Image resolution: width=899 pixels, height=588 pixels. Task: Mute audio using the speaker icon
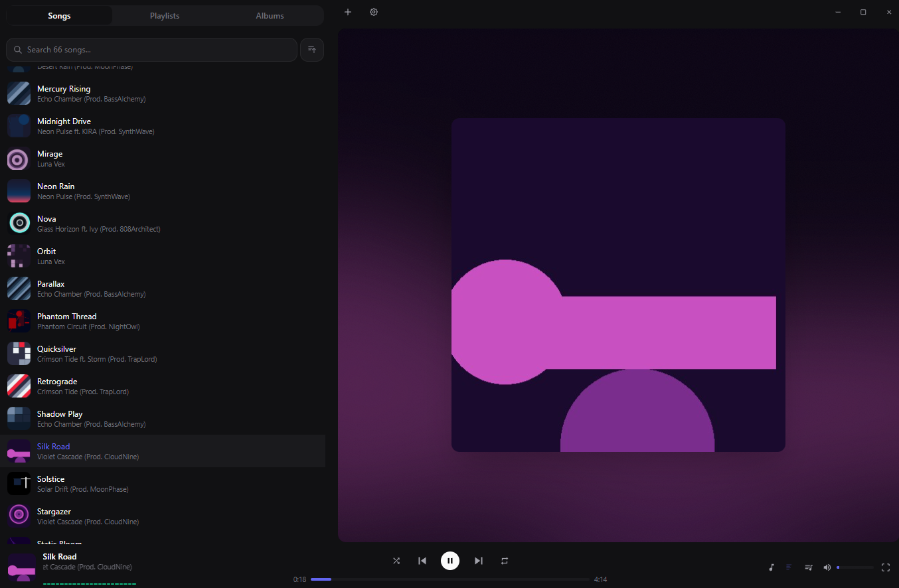tap(827, 567)
